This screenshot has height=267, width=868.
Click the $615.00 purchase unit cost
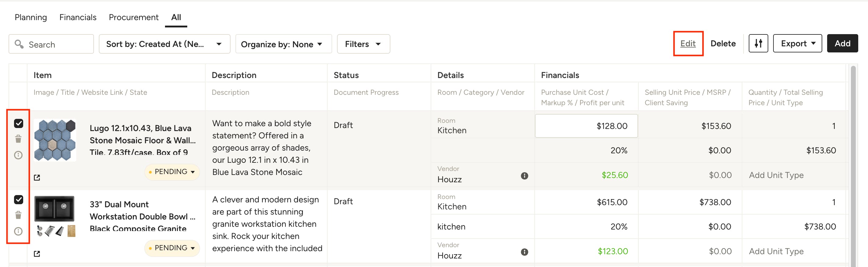click(x=612, y=202)
